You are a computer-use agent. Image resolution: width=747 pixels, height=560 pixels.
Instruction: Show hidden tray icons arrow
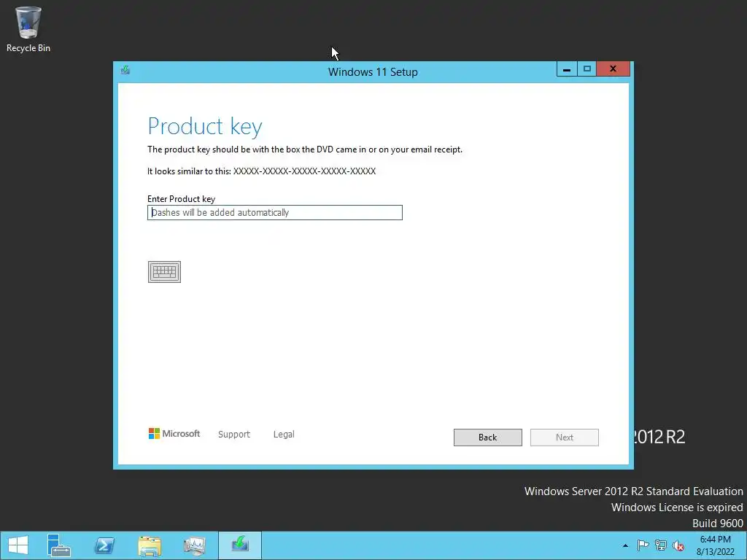(x=625, y=545)
